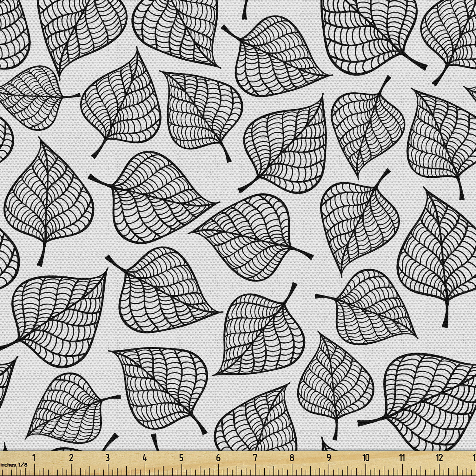
Task: Click the number 10 on the ruler
Action: pos(366,458)
